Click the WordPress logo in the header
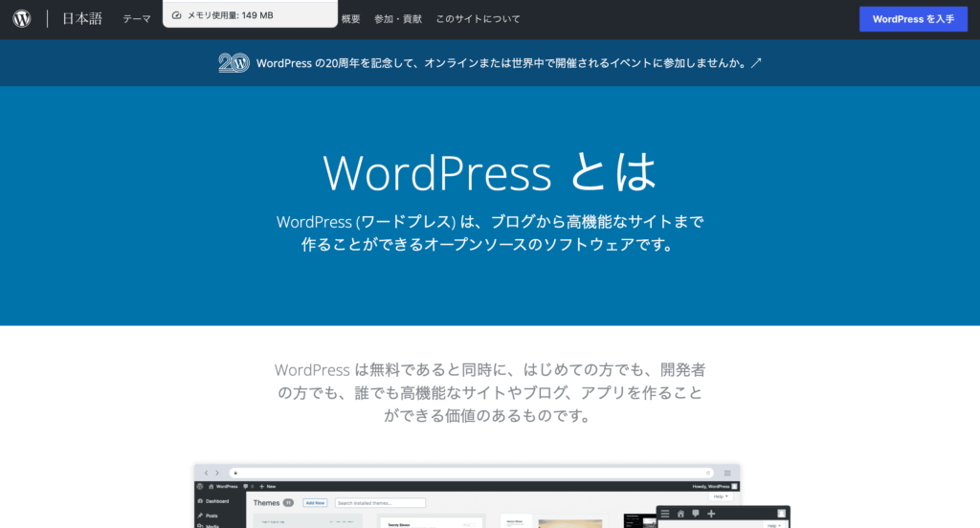The image size is (980, 528). click(22, 19)
